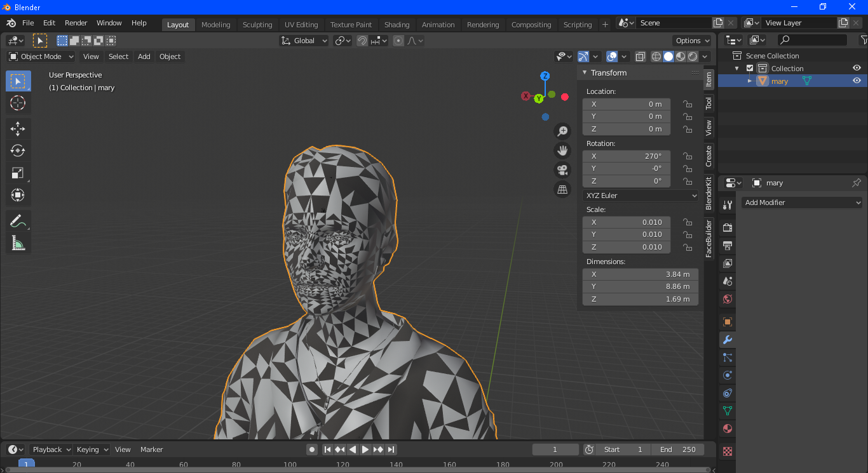Toggle lock on Rotation X
Screen dimensions: 868x473
coord(687,156)
